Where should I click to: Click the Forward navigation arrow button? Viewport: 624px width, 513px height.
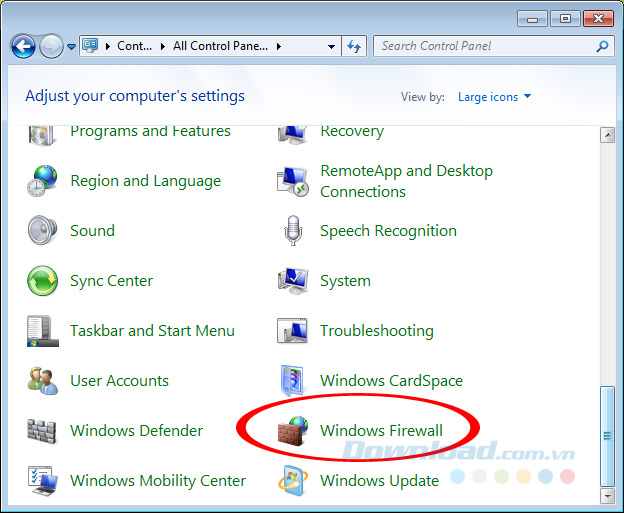coord(51,46)
